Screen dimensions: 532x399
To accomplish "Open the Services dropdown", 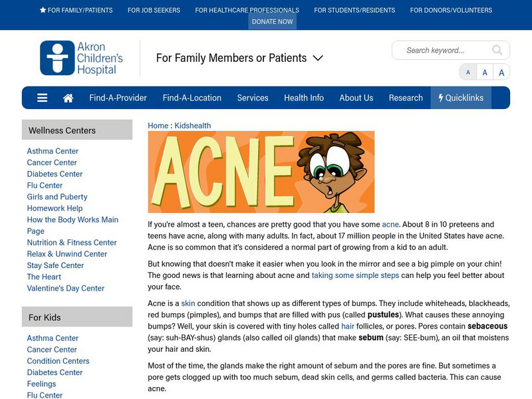I will pyautogui.click(x=253, y=97).
